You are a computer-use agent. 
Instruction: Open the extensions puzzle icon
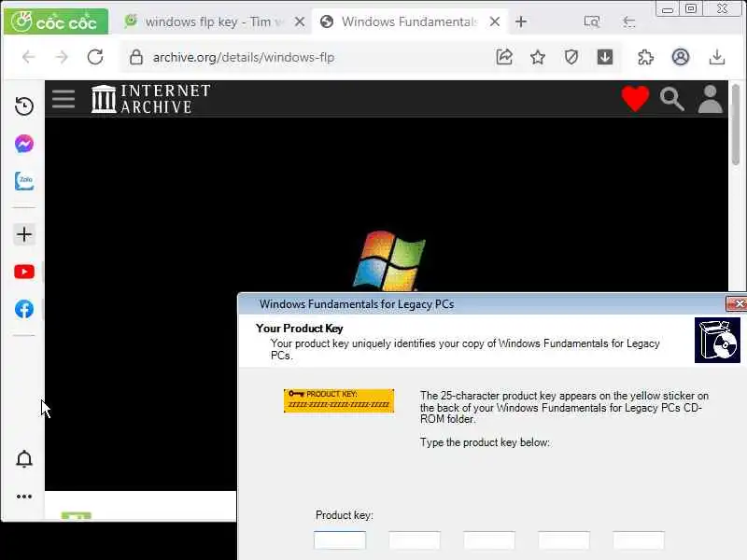click(645, 57)
